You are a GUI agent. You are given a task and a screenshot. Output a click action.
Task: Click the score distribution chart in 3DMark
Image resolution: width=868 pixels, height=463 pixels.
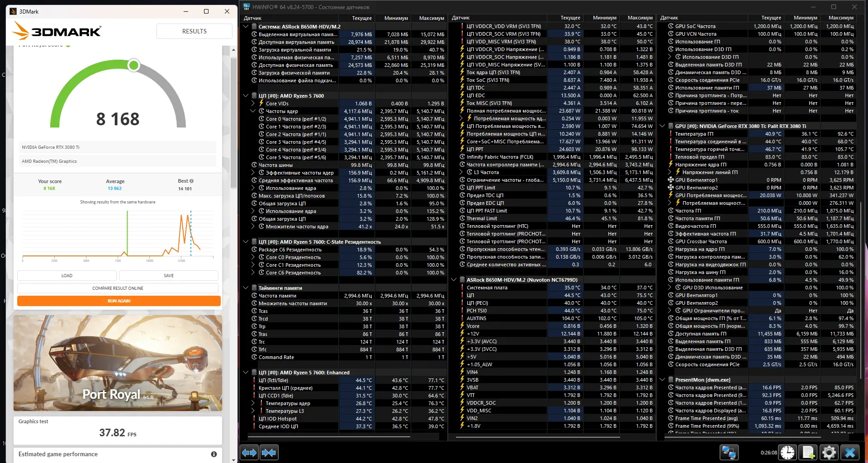coord(118,235)
